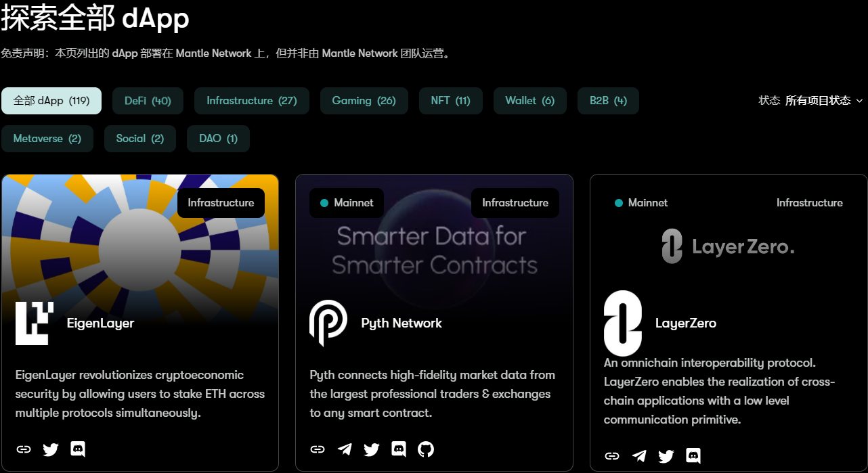Open EigenLayer's website link icon

click(x=23, y=449)
